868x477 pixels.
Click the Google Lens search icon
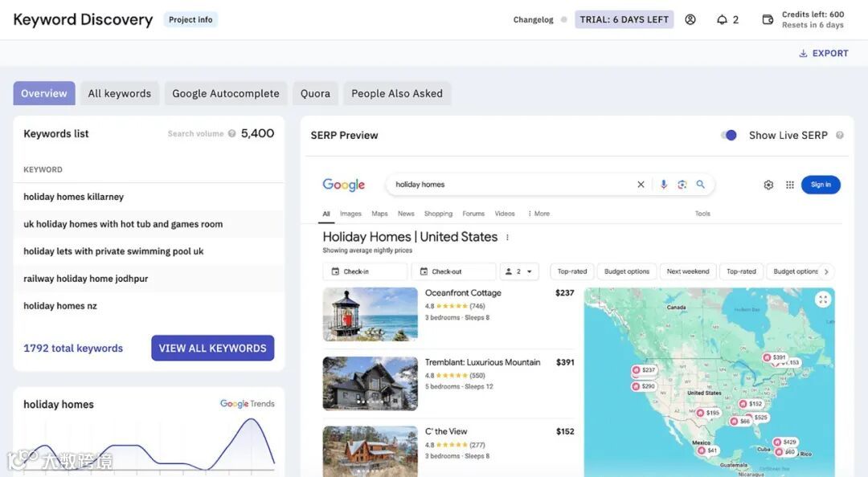682,185
